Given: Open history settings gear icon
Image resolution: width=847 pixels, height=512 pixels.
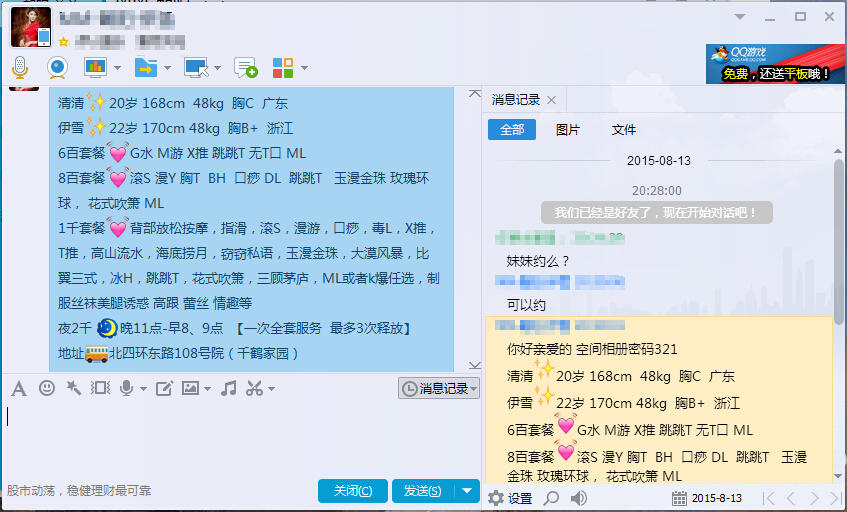Looking at the screenshot, I should pyautogui.click(x=496, y=498).
